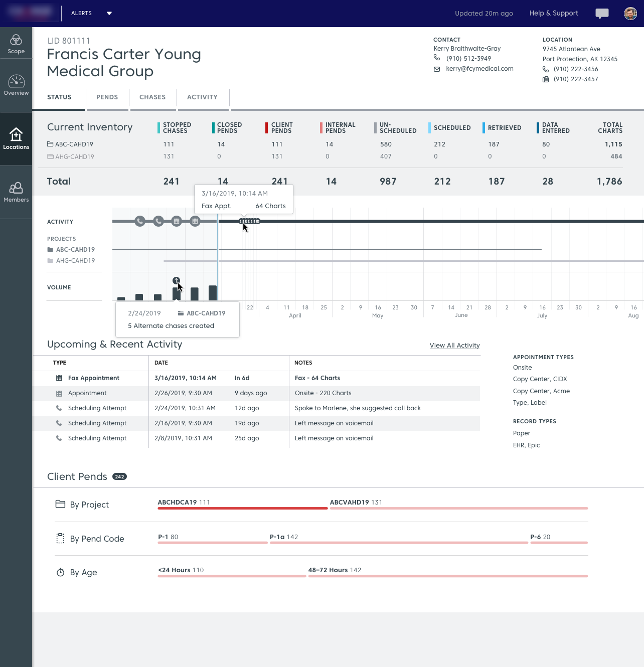Click the By Project folder icon
Viewport: 644px width, 667px height.
[x=60, y=504]
